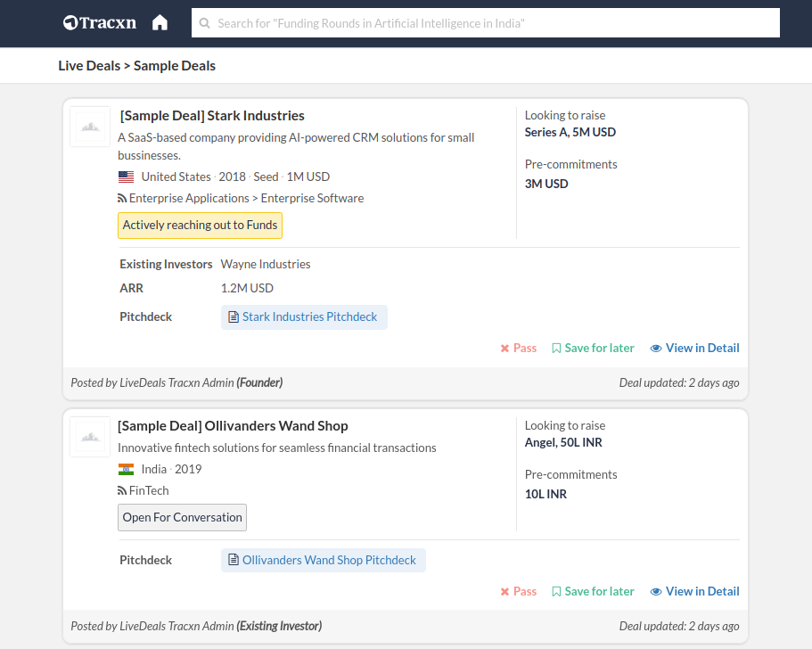Viewport: 812px width, 649px height.
Task: View Ollivanders Wand Shop deal in detail
Action: pyautogui.click(x=694, y=591)
